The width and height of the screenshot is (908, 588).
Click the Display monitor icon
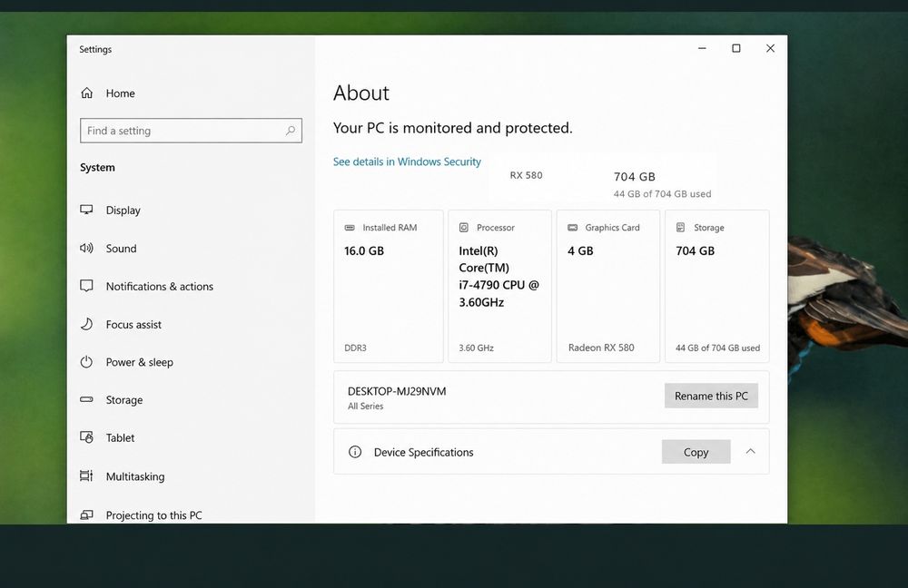pos(86,210)
